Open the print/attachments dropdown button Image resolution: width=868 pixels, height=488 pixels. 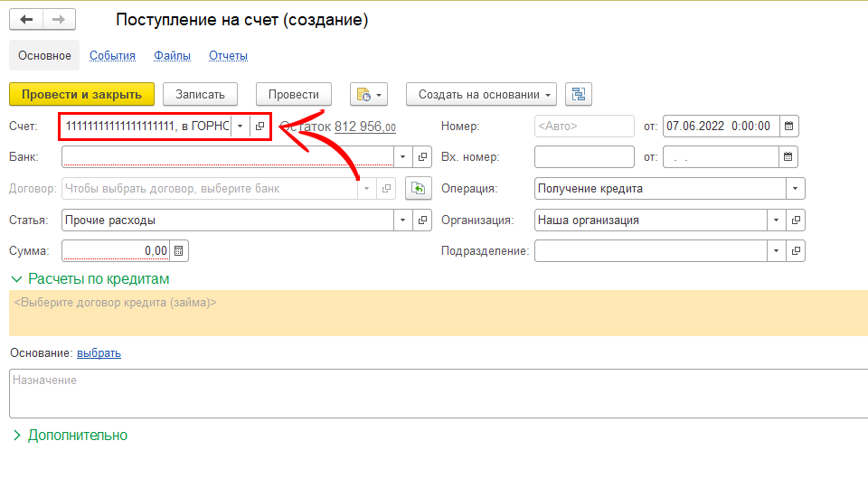click(369, 94)
